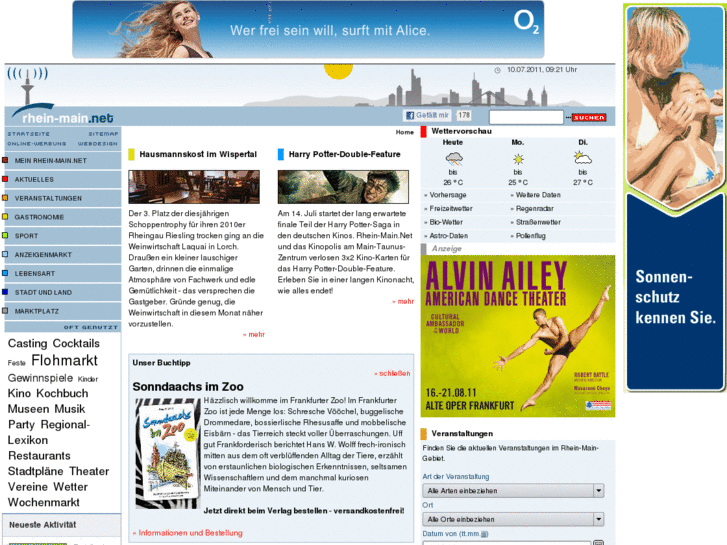Image resolution: width=727 pixels, height=545 pixels.
Task: Open Hausmannskost im Wispertal headline
Action: tap(198, 154)
